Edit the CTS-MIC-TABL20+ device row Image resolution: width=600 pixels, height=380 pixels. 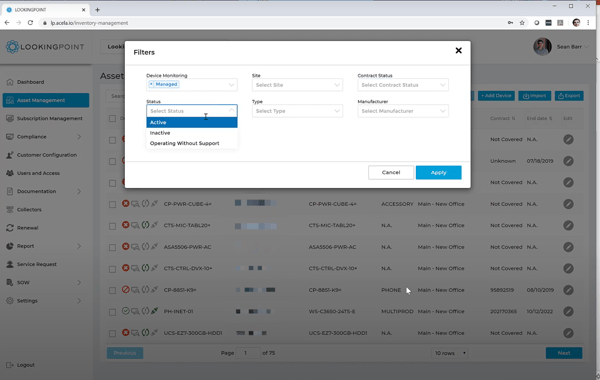coord(568,225)
